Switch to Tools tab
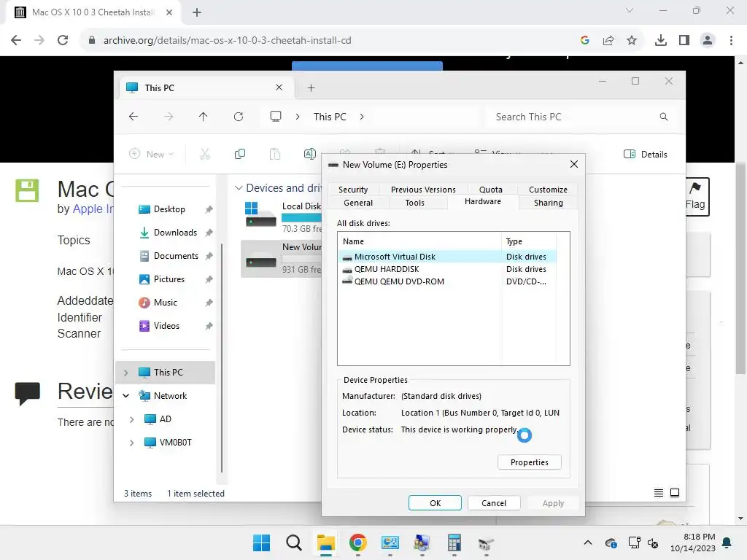Viewport: 747px width, 560px height. [x=414, y=203]
